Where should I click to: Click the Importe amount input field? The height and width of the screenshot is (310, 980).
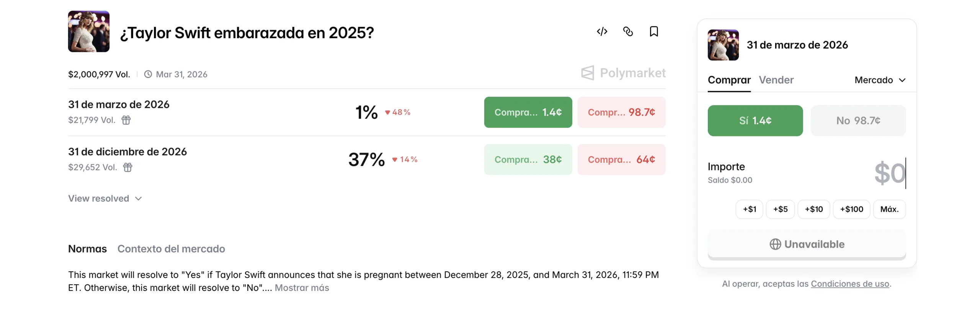click(x=888, y=173)
